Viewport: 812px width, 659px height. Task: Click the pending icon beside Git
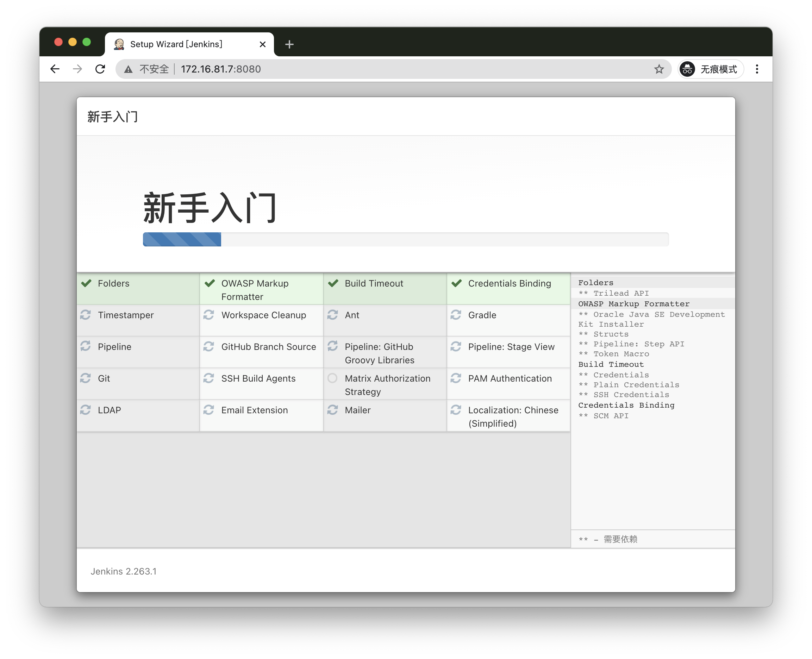point(86,378)
